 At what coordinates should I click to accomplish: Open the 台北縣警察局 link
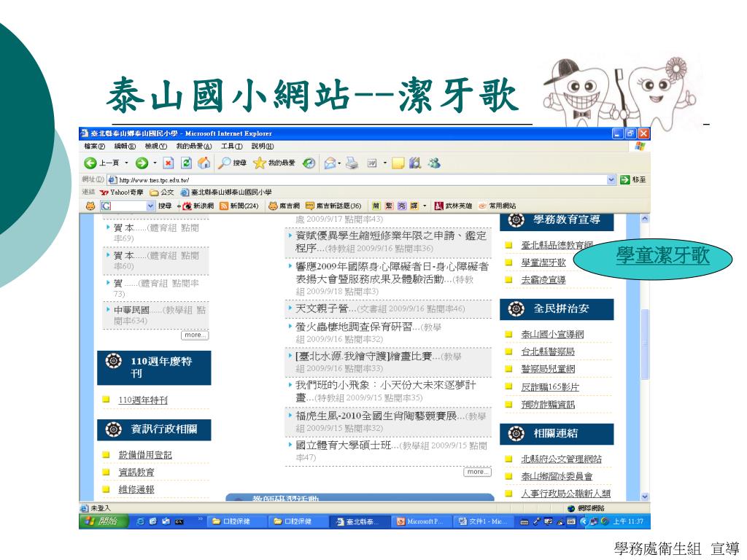pyautogui.click(x=547, y=351)
